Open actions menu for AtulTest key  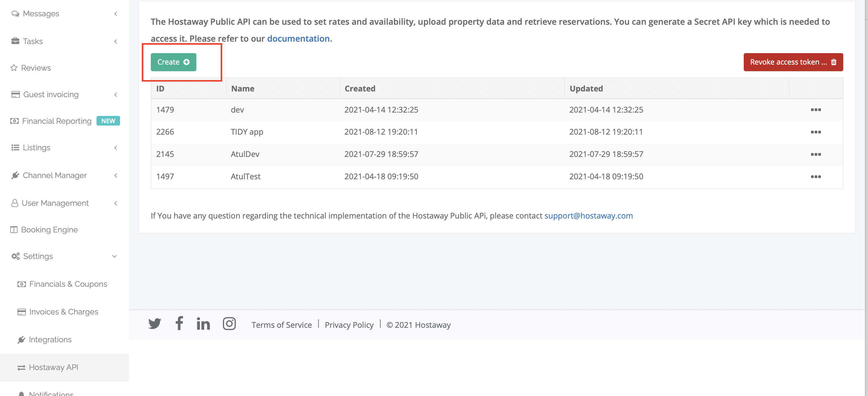pos(816,176)
